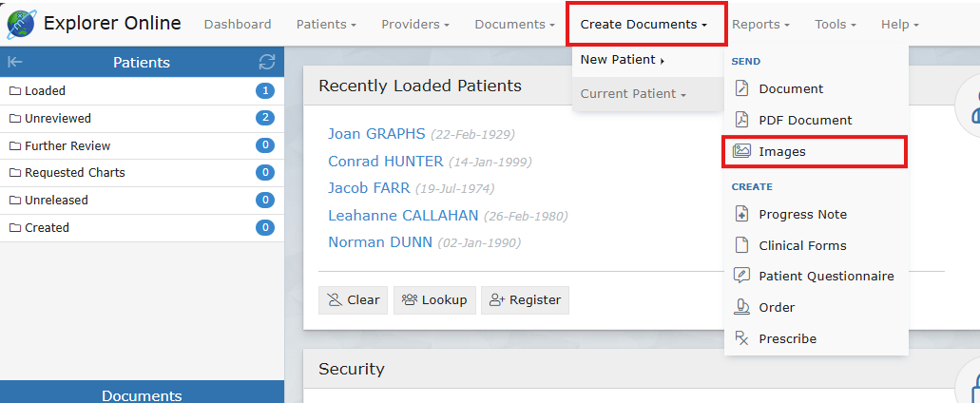Collapse the Patients sidebar panel arrow

(15, 63)
